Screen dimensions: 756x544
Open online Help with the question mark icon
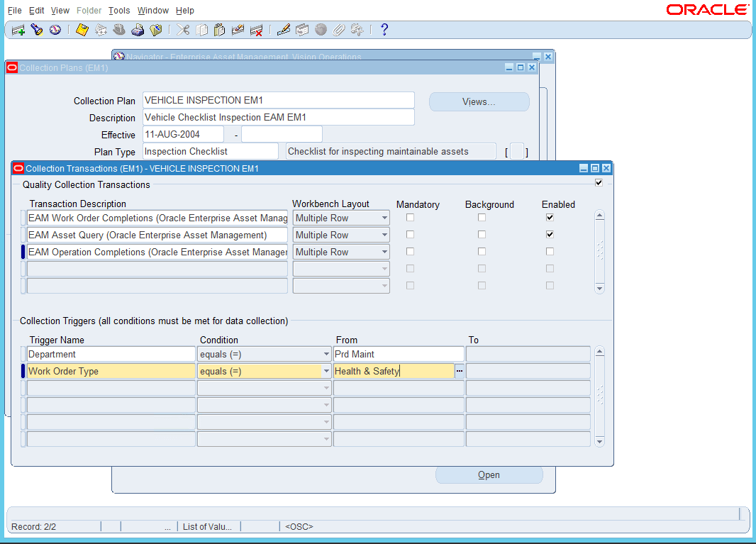coord(383,29)
